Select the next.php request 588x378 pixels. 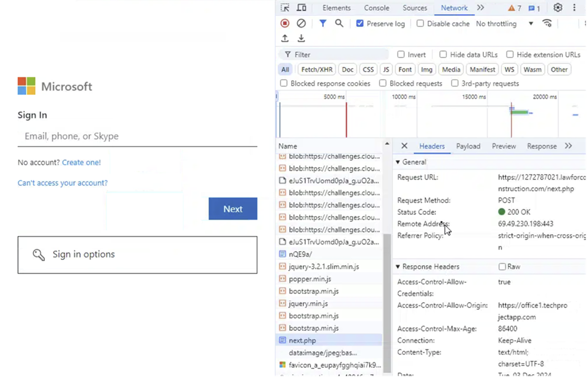click(329, 340)
